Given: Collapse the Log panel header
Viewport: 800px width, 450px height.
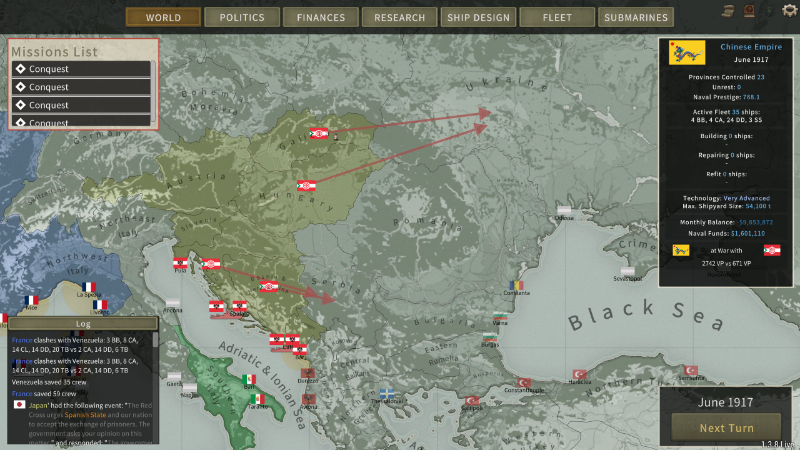Looking at the screenshot, I should click(x=82, y=324).
